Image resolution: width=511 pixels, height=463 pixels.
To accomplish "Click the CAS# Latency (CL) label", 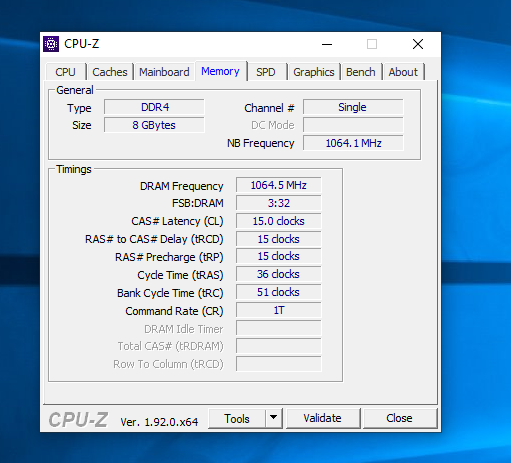I will [177, 221].
